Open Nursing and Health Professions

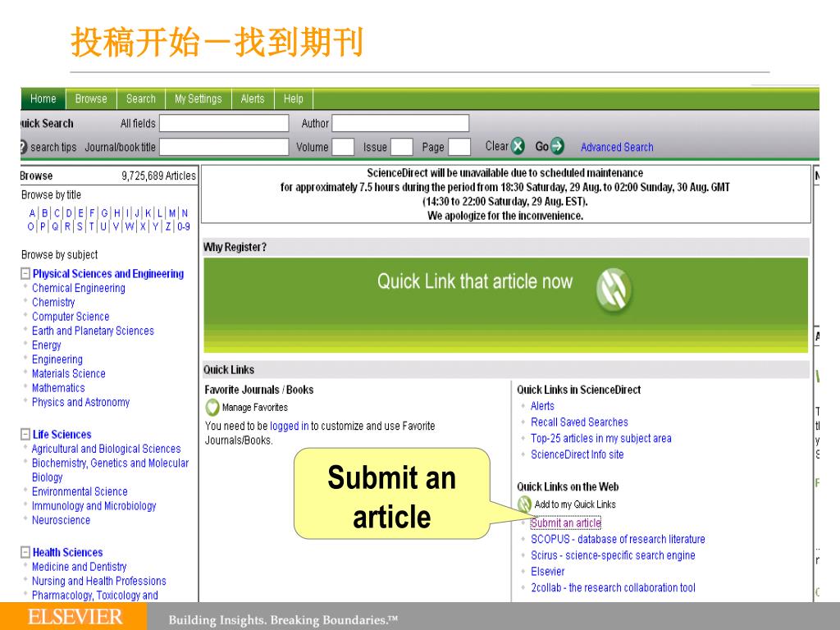(99, 581)
